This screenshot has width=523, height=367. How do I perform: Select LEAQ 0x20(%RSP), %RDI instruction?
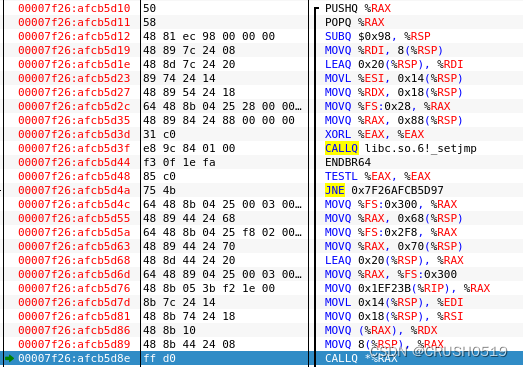[394, 64]
